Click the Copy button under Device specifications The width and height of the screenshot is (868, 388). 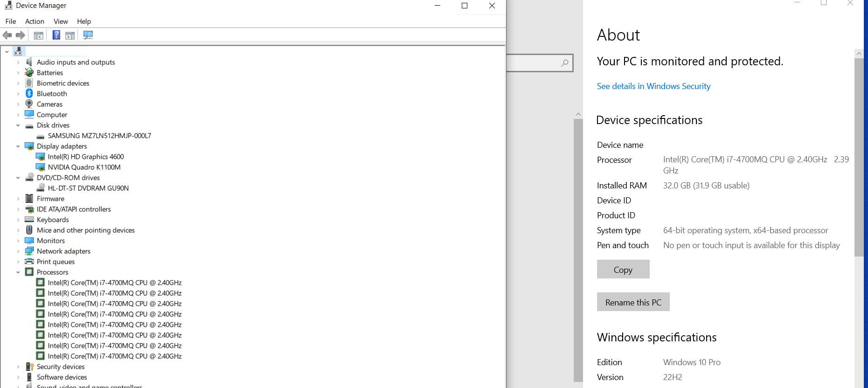tap(623, 269)
